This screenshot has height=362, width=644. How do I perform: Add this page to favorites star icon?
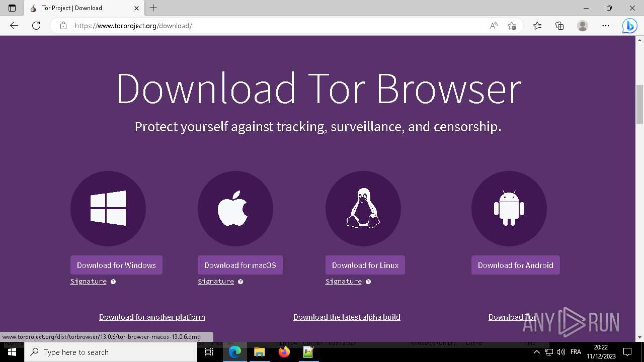point(512,26)
